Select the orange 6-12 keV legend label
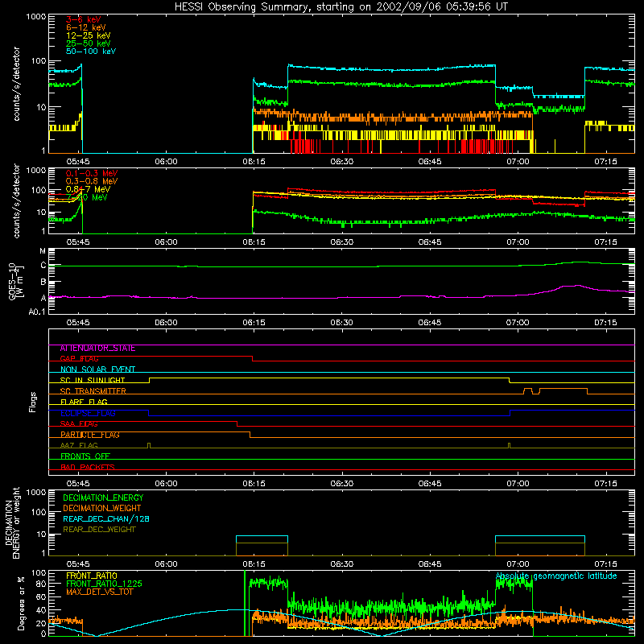The height and width of the screenshot is (644, 644). pos(86,27)
